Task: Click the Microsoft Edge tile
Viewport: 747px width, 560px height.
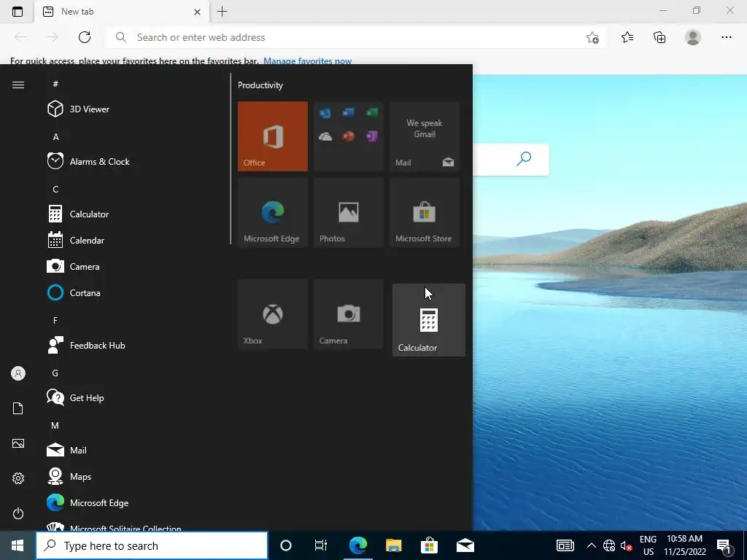Action: pos(273,212)
